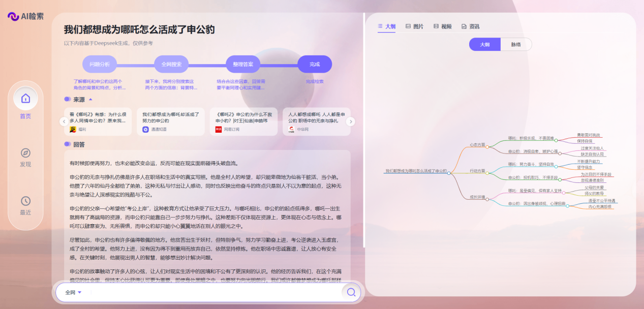644x309 pixels.
Task: Click the 通通知道 source site icon
Action: click(x=145, y=130)
